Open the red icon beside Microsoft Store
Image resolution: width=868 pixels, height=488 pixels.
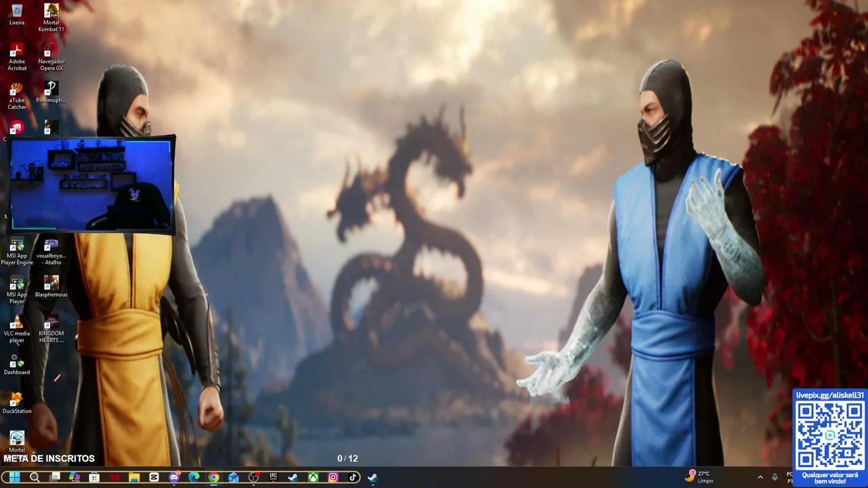click(115, 477)
